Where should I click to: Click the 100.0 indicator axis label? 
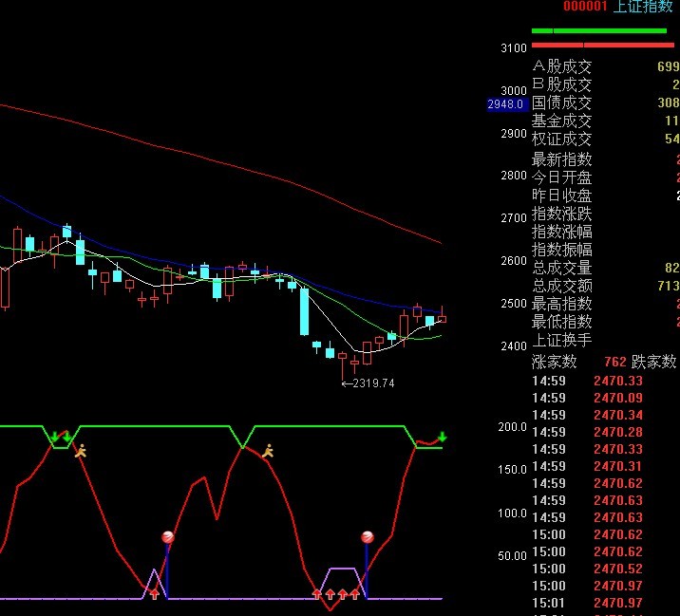512,513
